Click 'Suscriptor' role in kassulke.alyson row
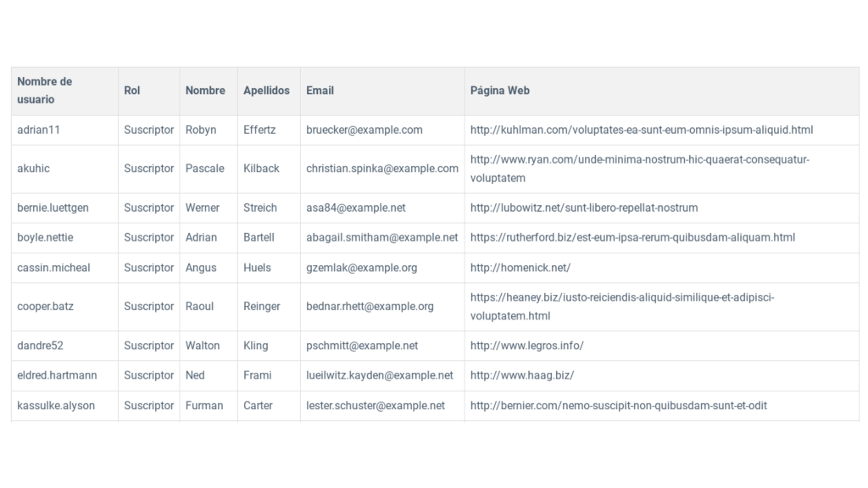868x488 pixels. (149, 406)
